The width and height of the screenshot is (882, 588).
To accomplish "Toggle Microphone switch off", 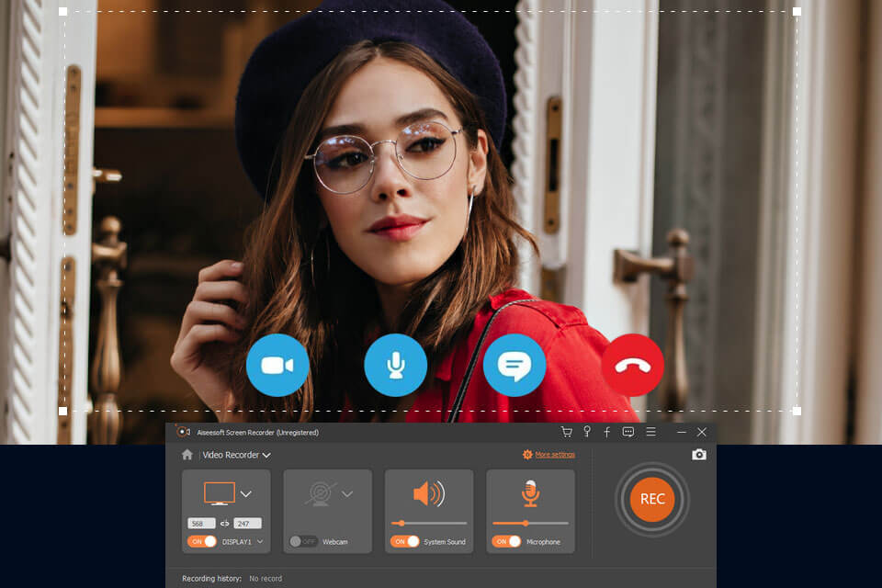I will [x=505, y=541].
